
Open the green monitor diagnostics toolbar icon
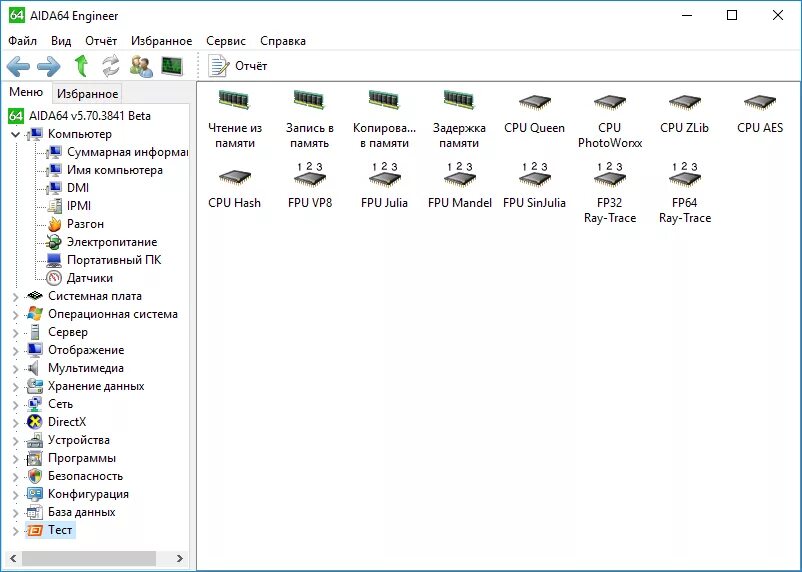click(x=172, y=66)
